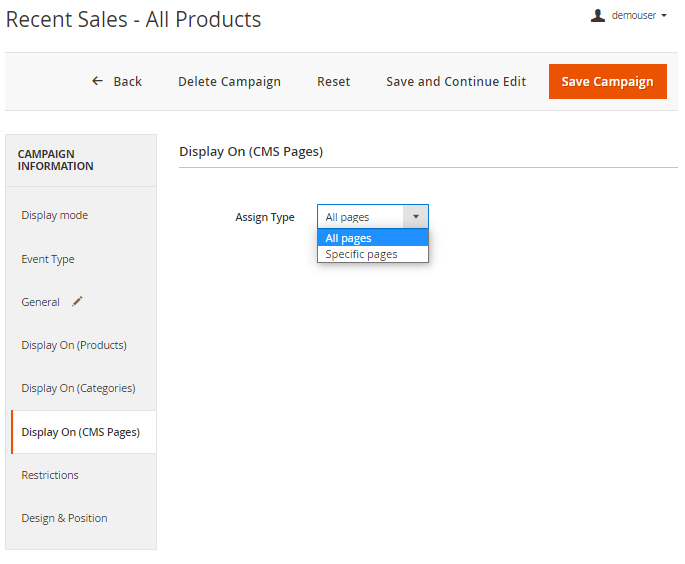
Task: Open the General tab
Action: point(41,302)
